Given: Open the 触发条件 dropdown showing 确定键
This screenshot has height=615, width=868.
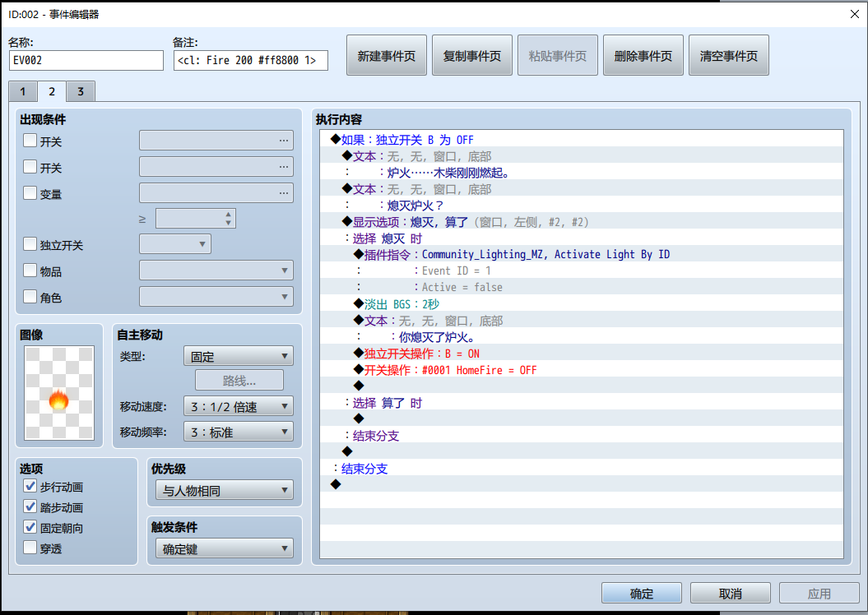Looking at the screenshot, I should pyautogui.click(x=224, y=548).
